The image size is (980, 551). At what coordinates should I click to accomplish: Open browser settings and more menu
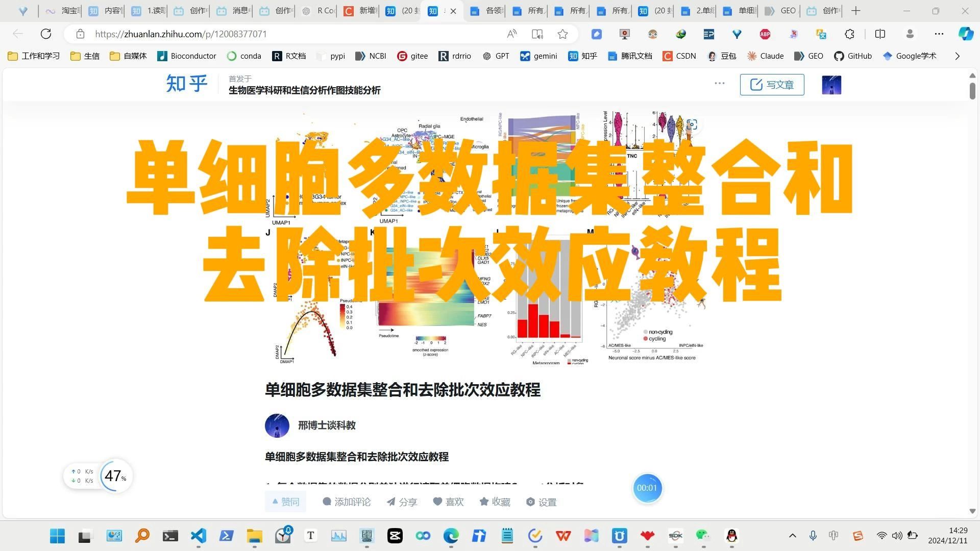tap(939, 34)
